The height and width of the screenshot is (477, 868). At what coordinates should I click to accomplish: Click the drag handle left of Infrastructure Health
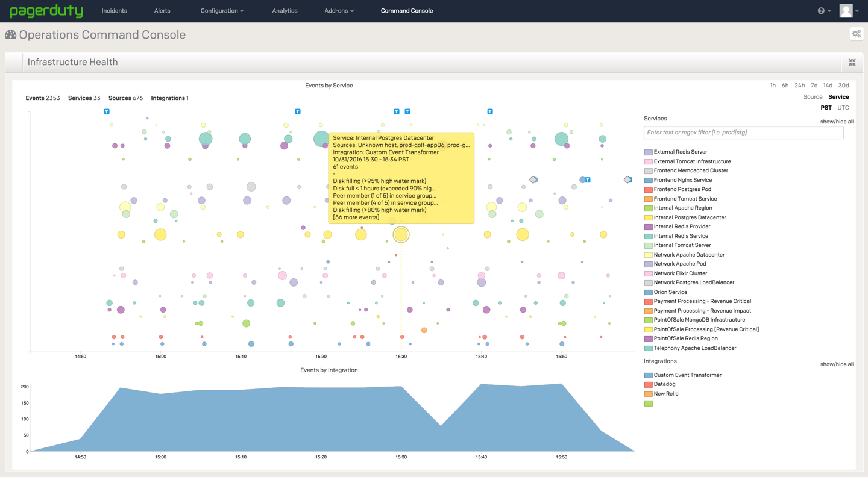[14, 63]
